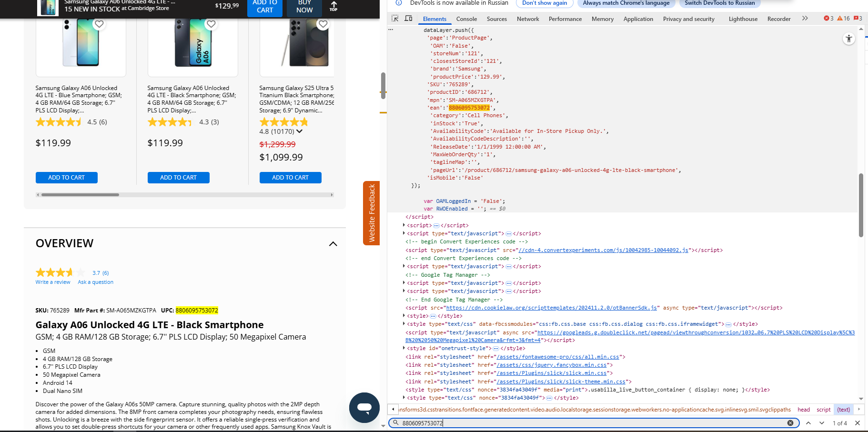Select the head breadcrumb in DevTools
This screenshot has height=432, width=868.
point(804,410)
